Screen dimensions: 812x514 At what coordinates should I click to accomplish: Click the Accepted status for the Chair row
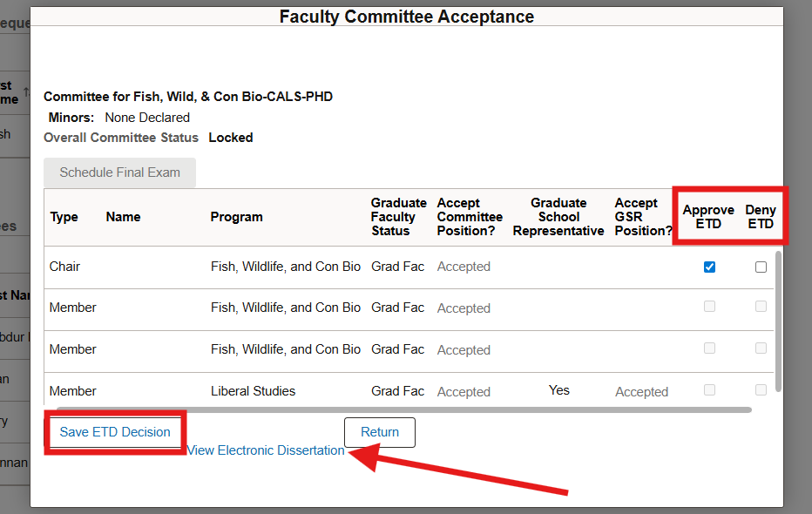pos(464,267)
